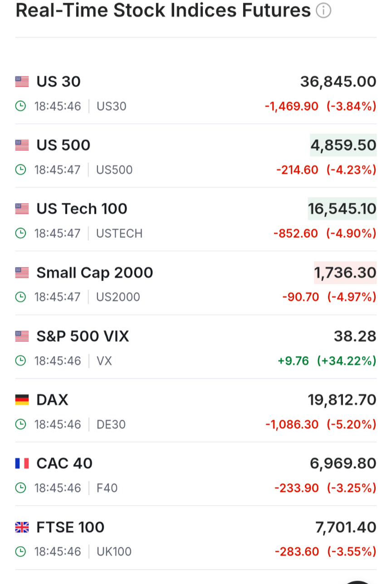This screenshot has height=584, width=392.
Task: Click the clock icon under S&P 500 VIX
Action: 20,361
